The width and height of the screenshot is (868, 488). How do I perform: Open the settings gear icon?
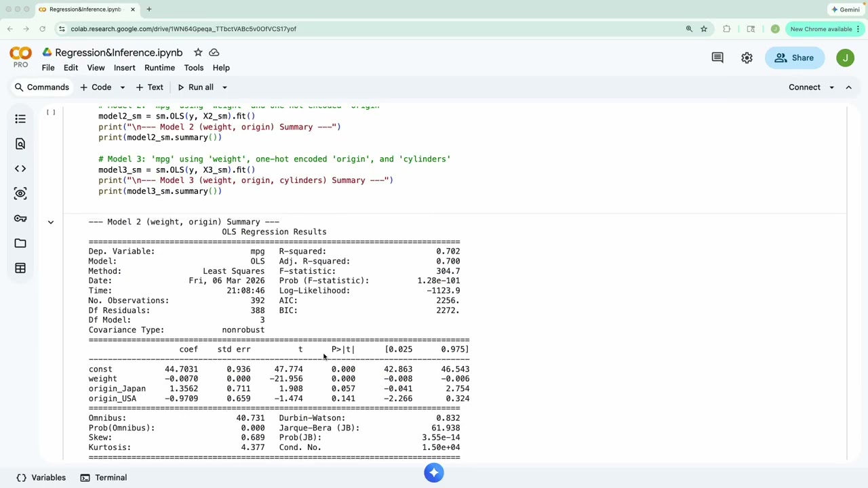[x=747, y=58]
